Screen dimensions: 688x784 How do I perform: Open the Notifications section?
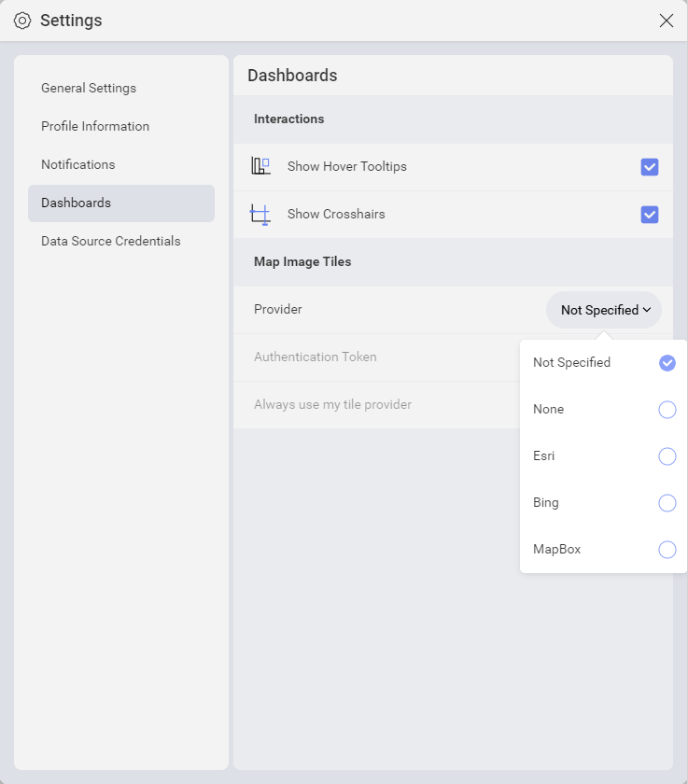pos(77,164)
